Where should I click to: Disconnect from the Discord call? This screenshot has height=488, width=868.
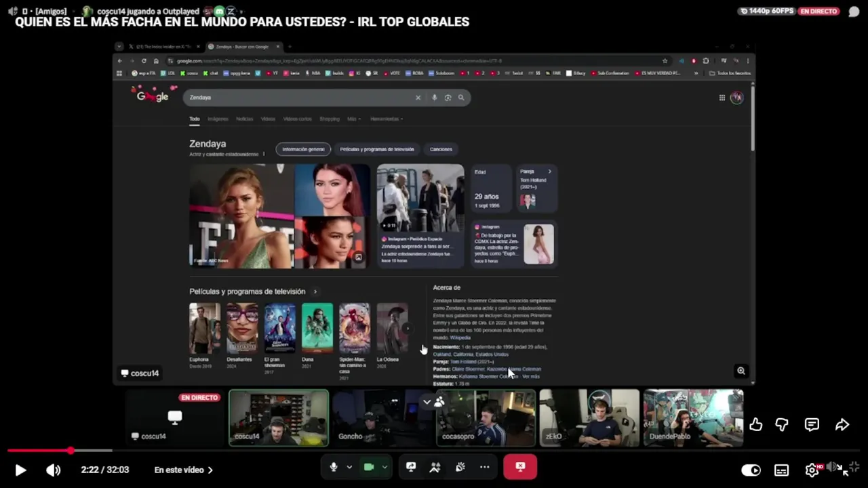click(x=520, y=466)
